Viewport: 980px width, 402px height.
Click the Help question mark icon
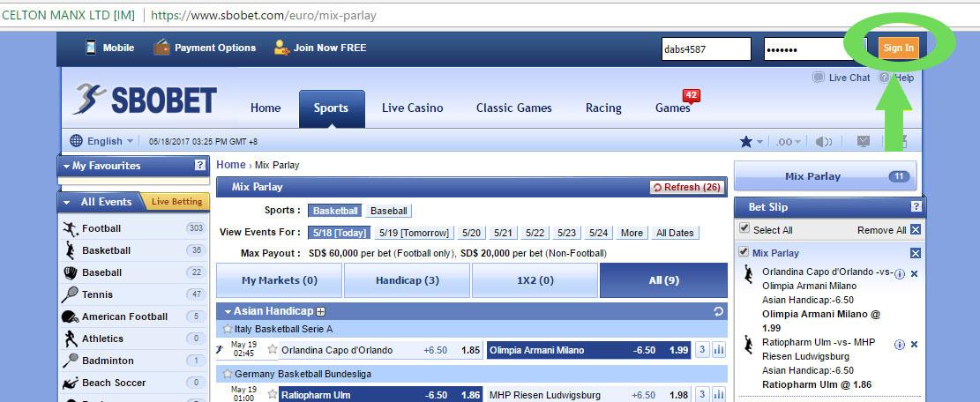[884, 78]
